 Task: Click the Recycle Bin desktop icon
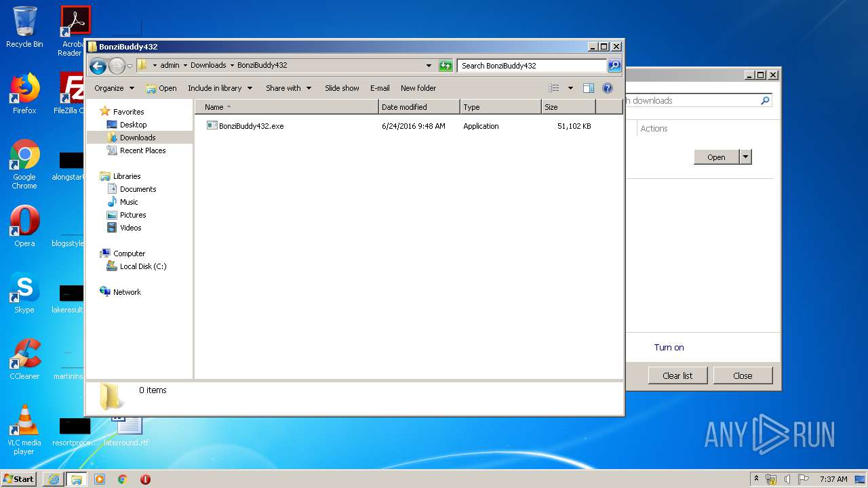tap(24, 28)
